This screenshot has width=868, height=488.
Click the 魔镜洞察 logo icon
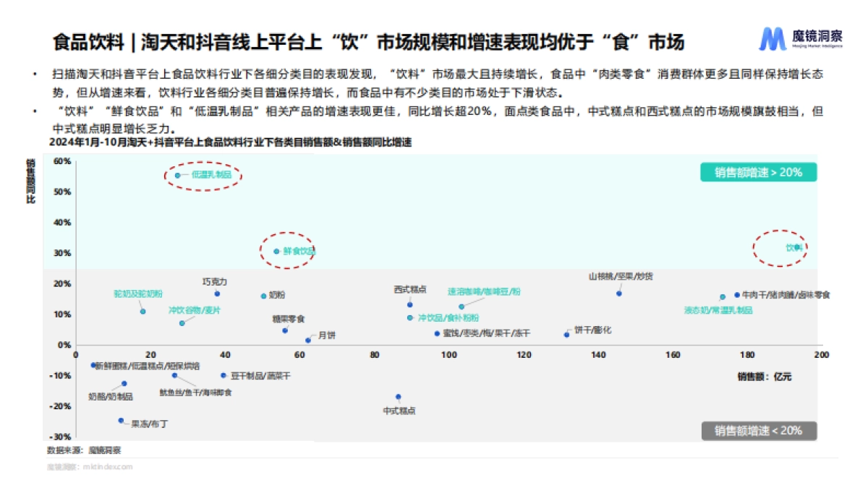tap(772, 39)
